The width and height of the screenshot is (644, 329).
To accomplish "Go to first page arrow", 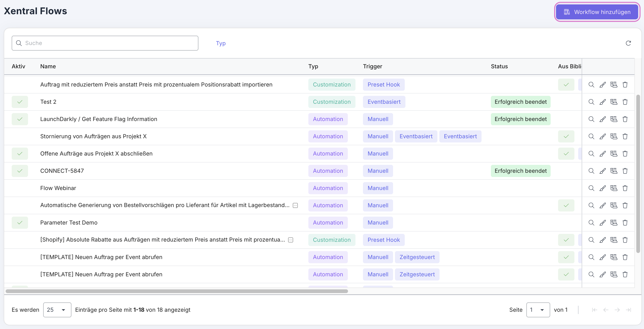I will 595,310.
